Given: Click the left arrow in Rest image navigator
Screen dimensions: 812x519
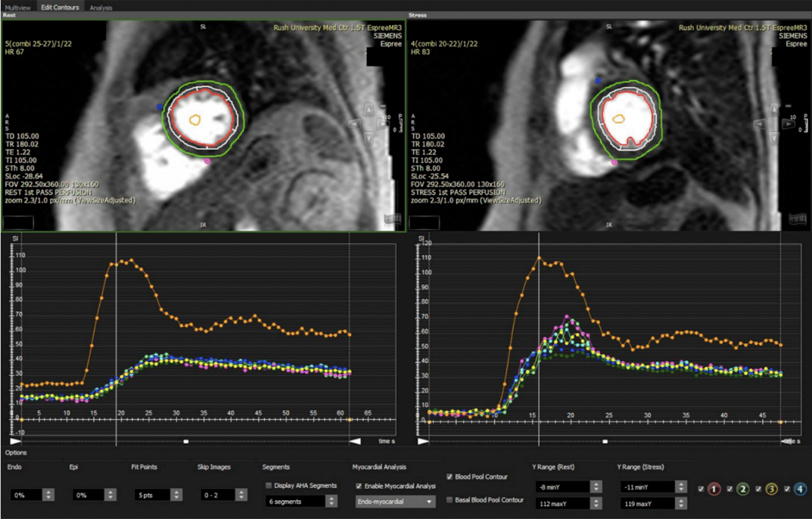Looking at the screenshot, I should (x=355, y=124).
